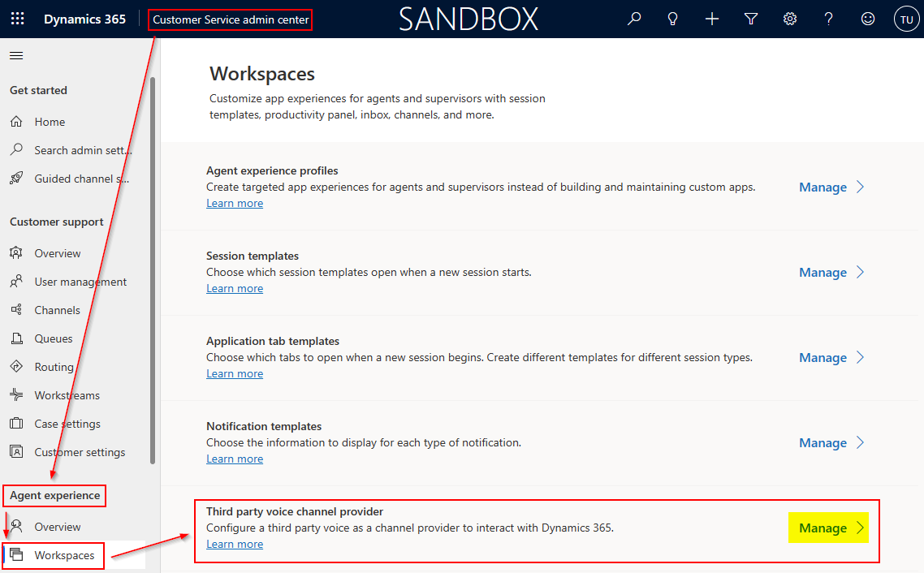Manage Agent experience profiles
Screen dimensions: 924x573
823,187
